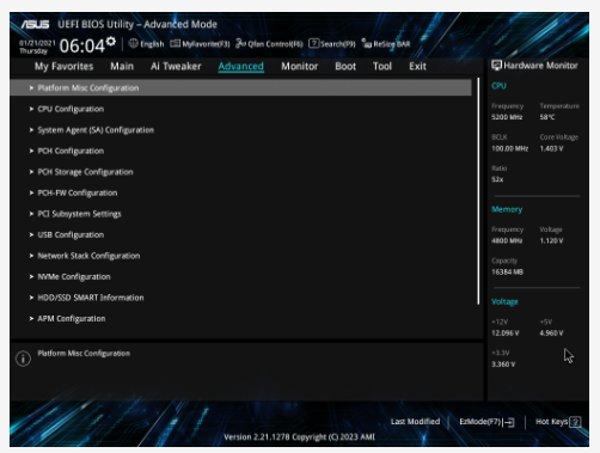The width and height of the screenshot is (600, 453).
Task: Click English language button
Action: (152, 44)
